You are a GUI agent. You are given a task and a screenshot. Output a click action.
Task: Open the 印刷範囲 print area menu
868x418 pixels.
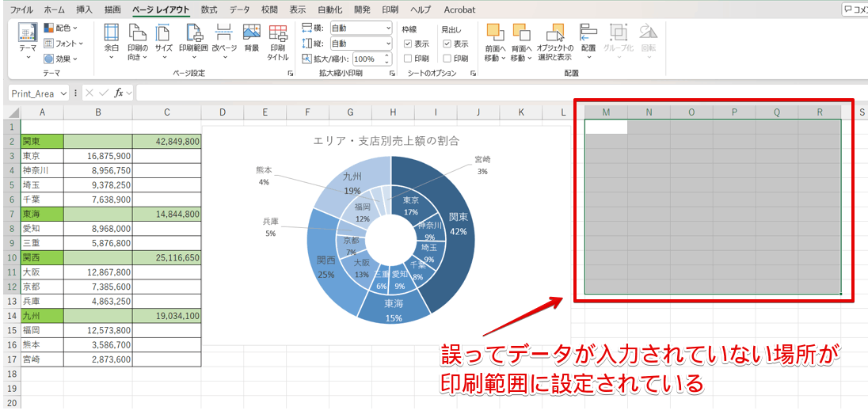coord(193,42)
